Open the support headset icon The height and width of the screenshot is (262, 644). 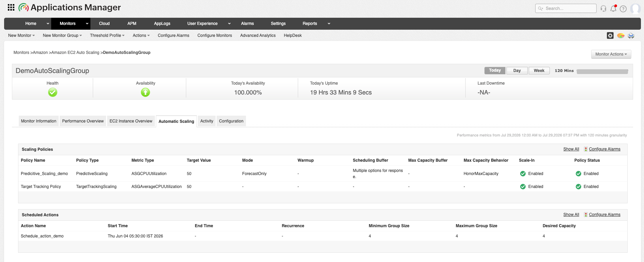(x=603, y=9)
